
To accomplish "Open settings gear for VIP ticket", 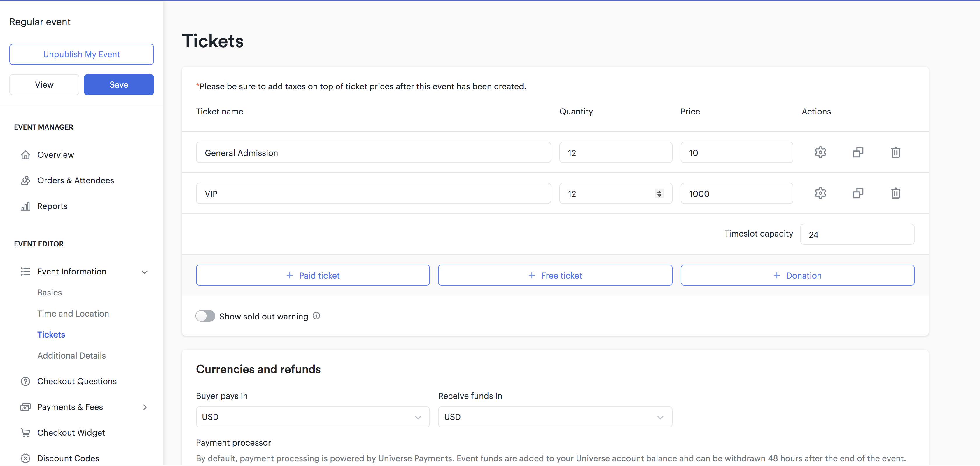I will tap(820, 193).
